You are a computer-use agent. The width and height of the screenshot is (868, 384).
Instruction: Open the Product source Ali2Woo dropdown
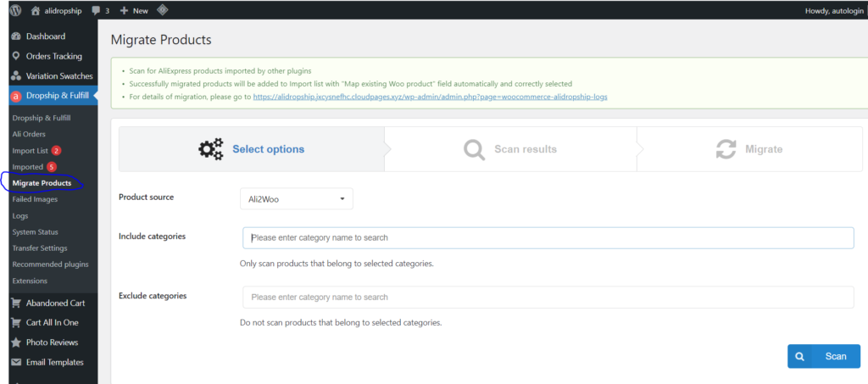click(296, 199)
